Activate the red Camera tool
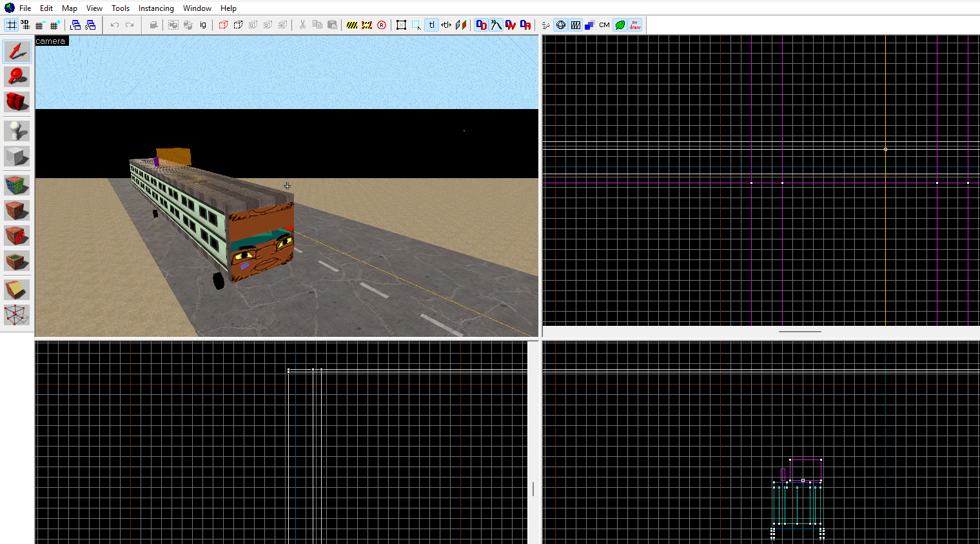 coord(17,102)
